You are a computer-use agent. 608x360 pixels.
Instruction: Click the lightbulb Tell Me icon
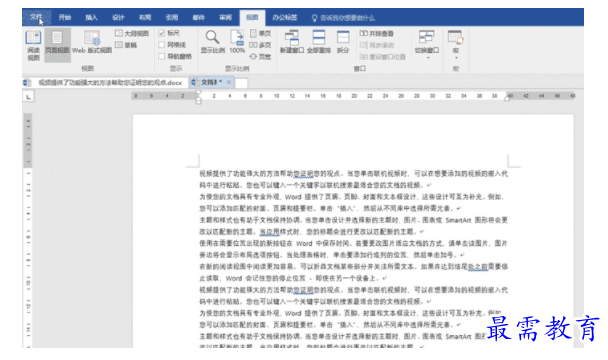(314, 18)
